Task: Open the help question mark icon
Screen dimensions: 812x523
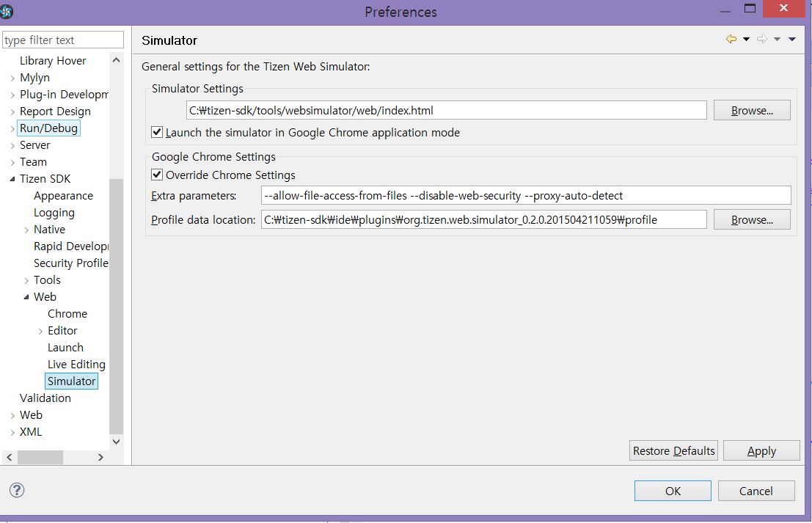Action: [x=17, y=490]
